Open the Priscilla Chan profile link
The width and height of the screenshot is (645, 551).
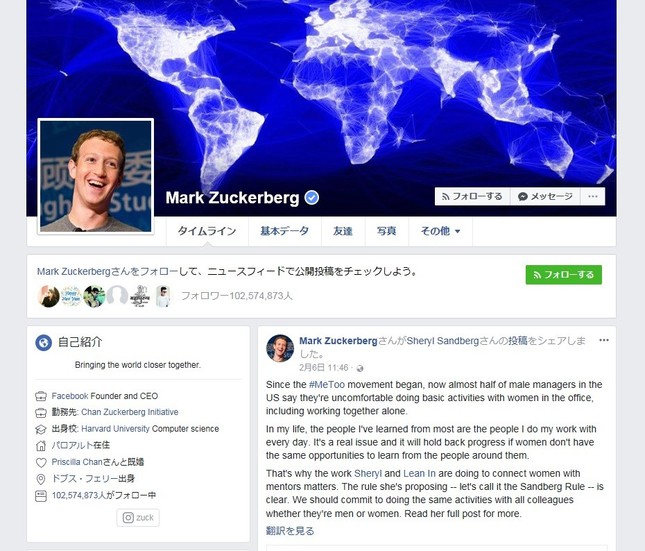coord(77,462)
